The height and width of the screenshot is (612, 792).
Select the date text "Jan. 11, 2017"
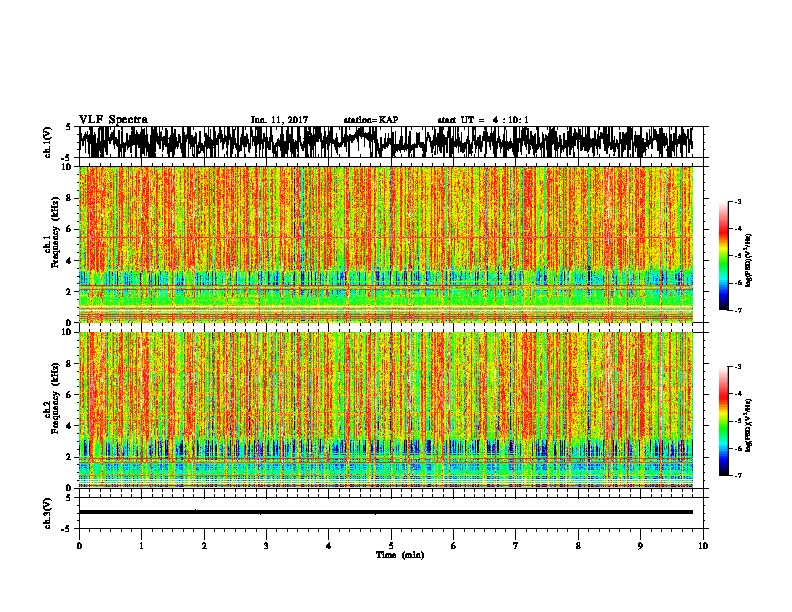click(x=279, y=120)
